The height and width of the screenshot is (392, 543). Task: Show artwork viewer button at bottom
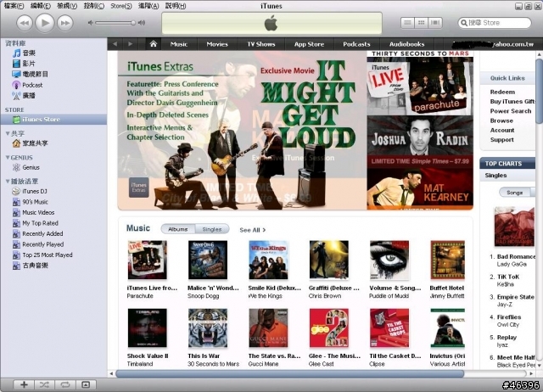(86, 384)
